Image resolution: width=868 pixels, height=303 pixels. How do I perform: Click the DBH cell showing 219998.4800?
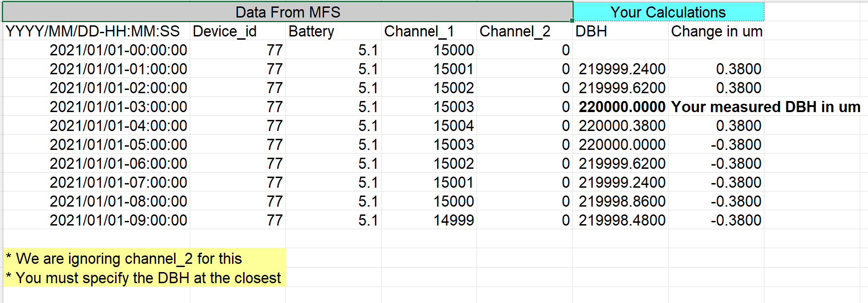click(x=621, y=220)
